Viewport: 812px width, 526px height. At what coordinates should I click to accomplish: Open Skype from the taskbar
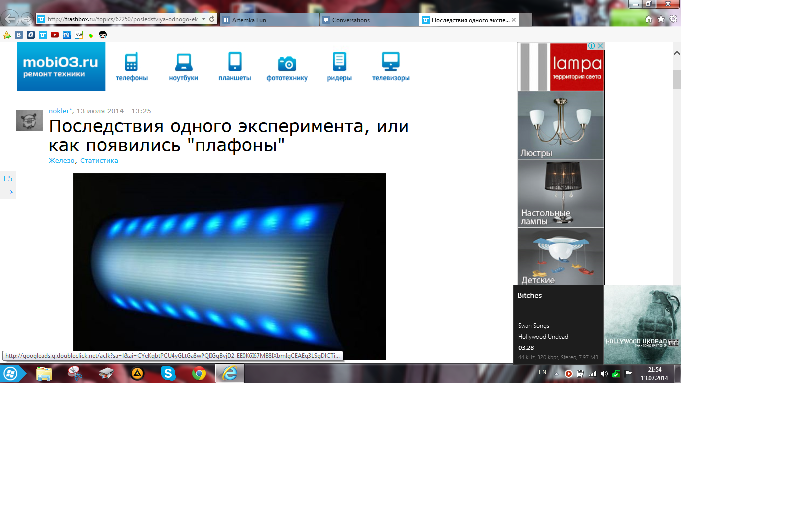pos(168,373)
